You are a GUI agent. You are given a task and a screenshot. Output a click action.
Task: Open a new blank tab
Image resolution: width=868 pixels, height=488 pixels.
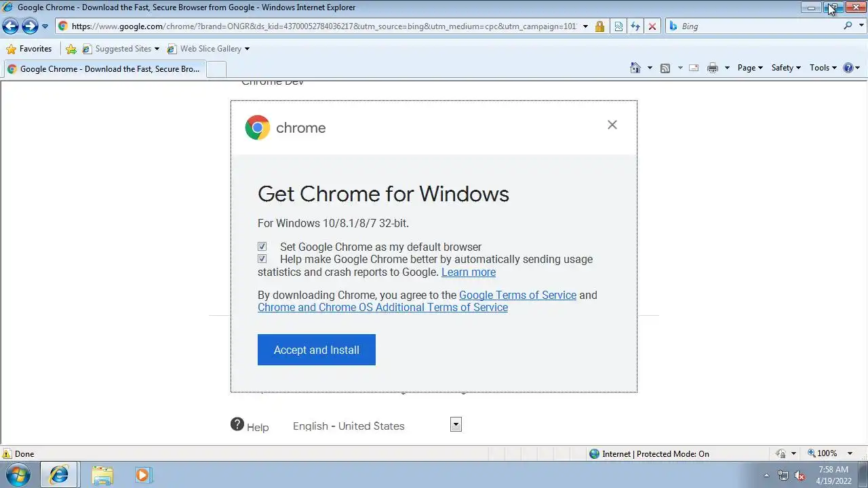pyautogui.click(x=216, y=69)
